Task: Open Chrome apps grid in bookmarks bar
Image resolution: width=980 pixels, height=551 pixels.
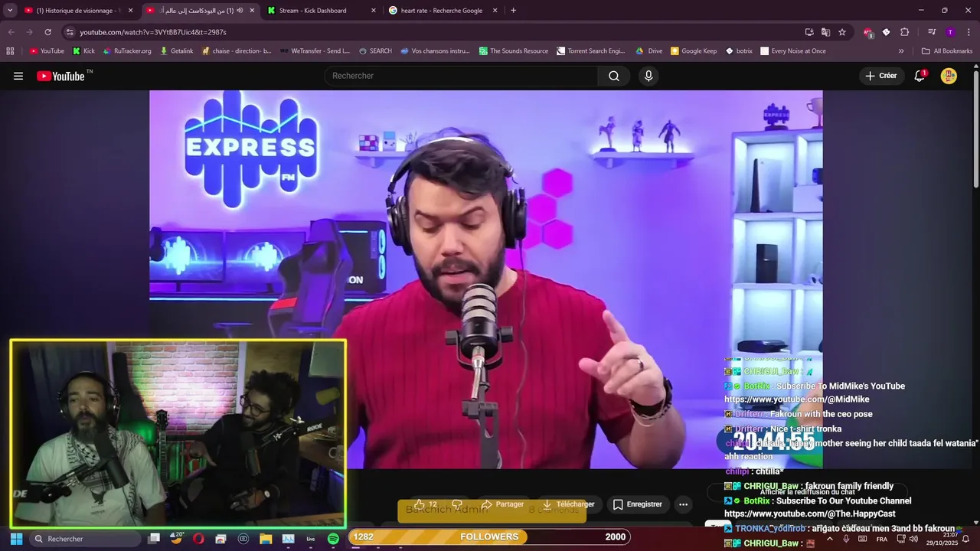Action: pos(10,51)
